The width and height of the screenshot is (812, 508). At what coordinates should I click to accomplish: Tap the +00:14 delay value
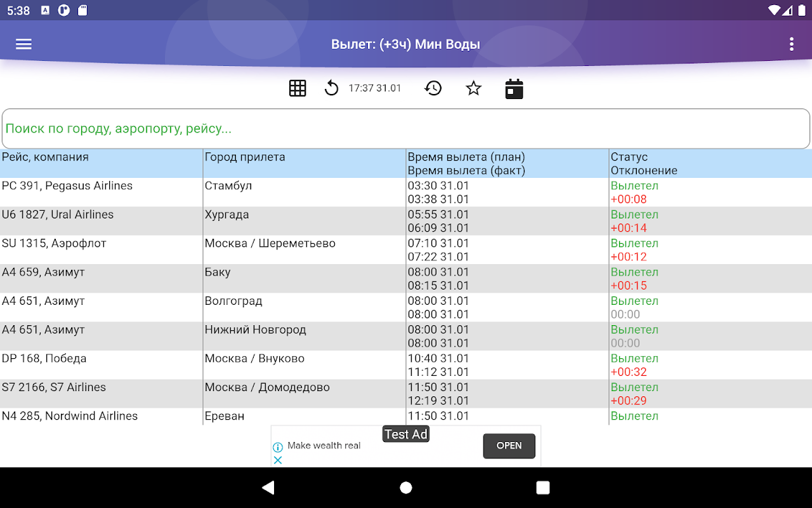(629, 228)
